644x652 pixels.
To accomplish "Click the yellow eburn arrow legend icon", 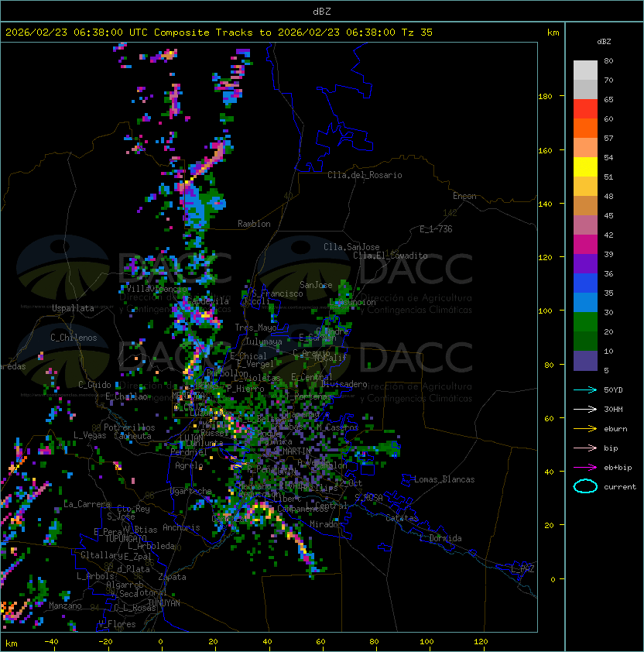I will (585, 429).
